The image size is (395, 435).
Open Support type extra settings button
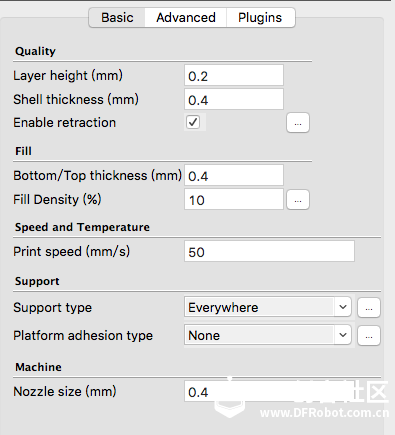click(x=369, y=308)
